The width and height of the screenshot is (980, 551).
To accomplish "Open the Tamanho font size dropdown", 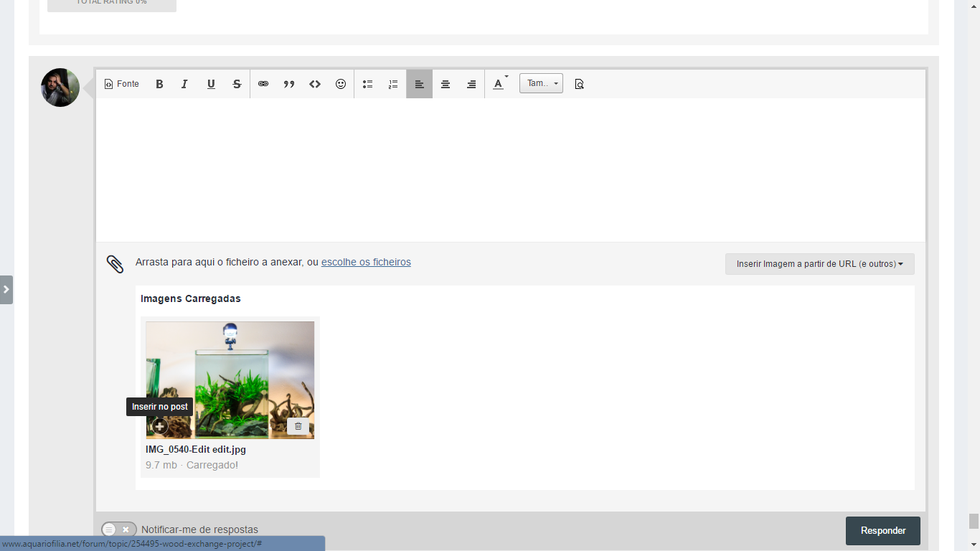I will click(x=541, y=84).
